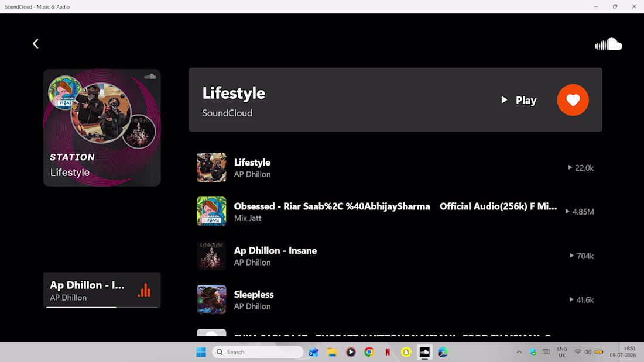Click the SoundCloud taskbar icon
This screenshot has height=362, width=644.
tap(424, 352)
